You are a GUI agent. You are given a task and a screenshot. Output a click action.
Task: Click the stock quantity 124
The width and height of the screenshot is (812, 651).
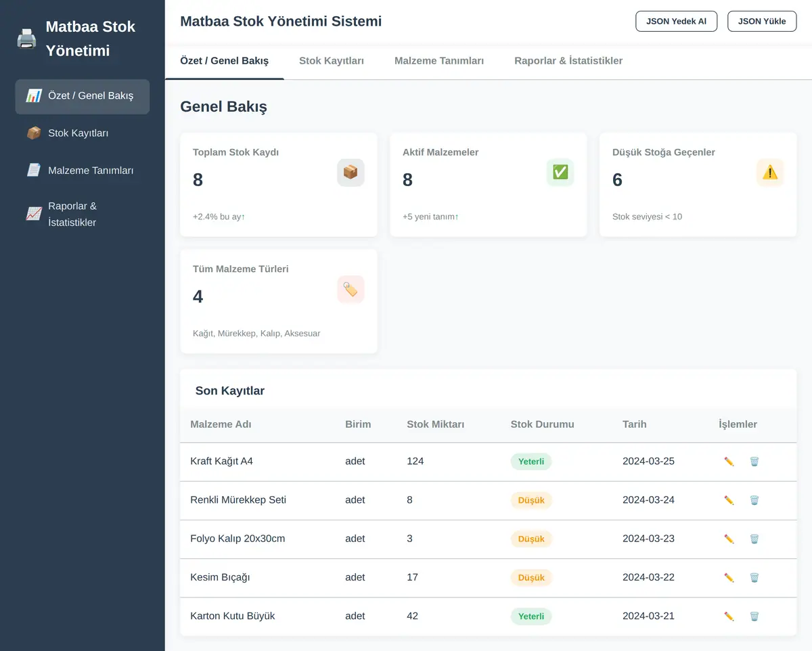(x=415, y=462)
